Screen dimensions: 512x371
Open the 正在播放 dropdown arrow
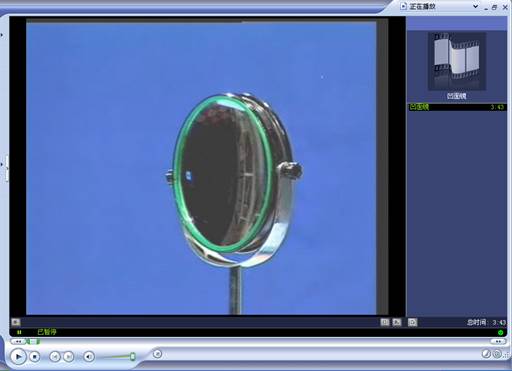475,6
